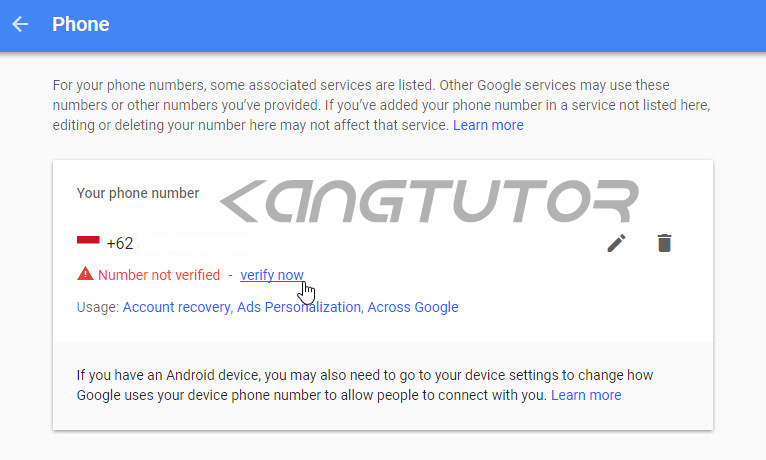Delete the phone number with the trash icon
Viewport: 766px width, 460px height.
pos(664,243)
